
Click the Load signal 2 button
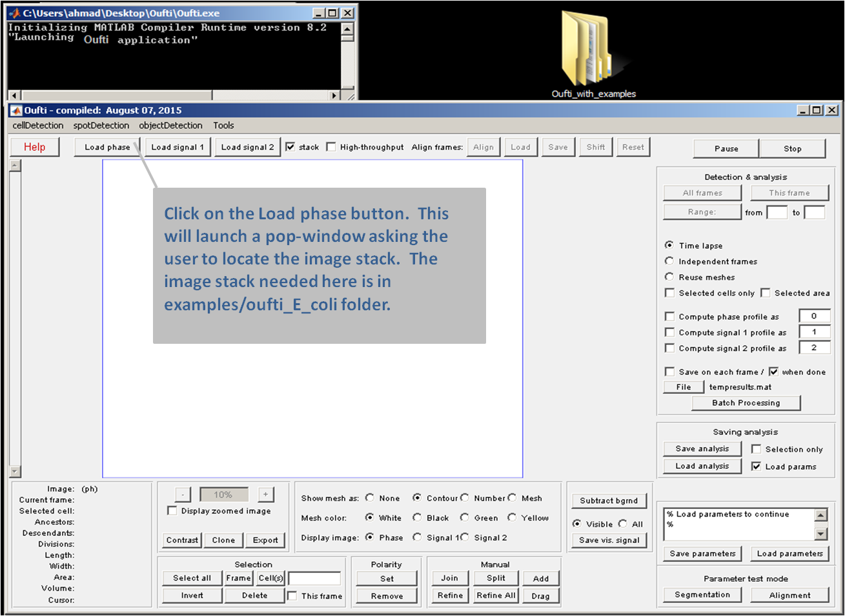(247, 147)
